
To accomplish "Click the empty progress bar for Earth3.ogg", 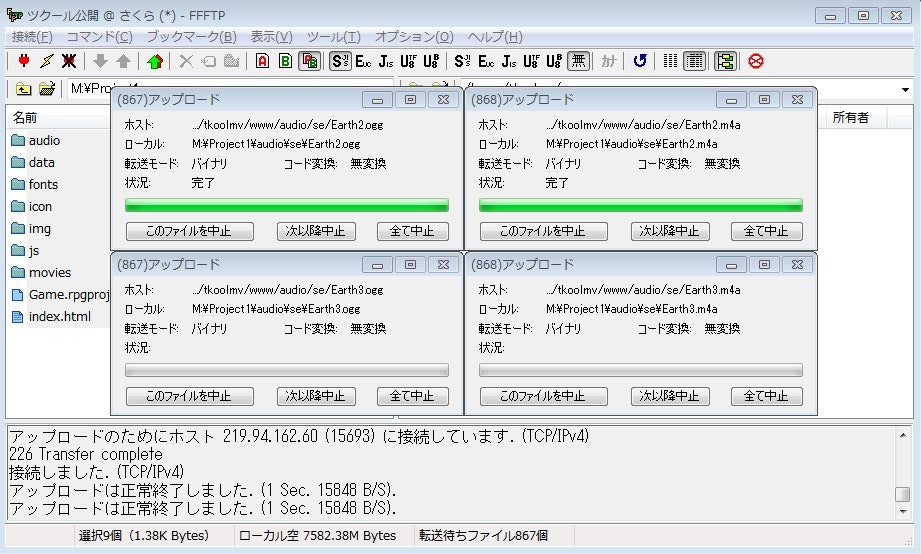I will 287,370.
